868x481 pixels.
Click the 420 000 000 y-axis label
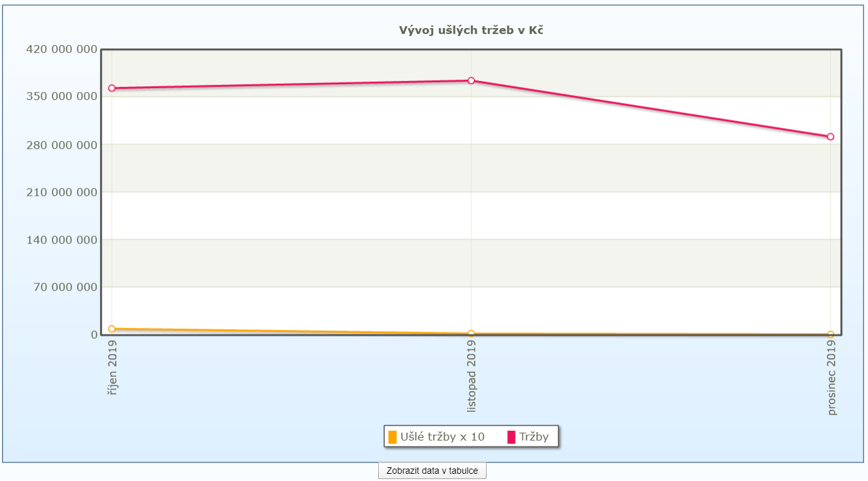(62, 50)
